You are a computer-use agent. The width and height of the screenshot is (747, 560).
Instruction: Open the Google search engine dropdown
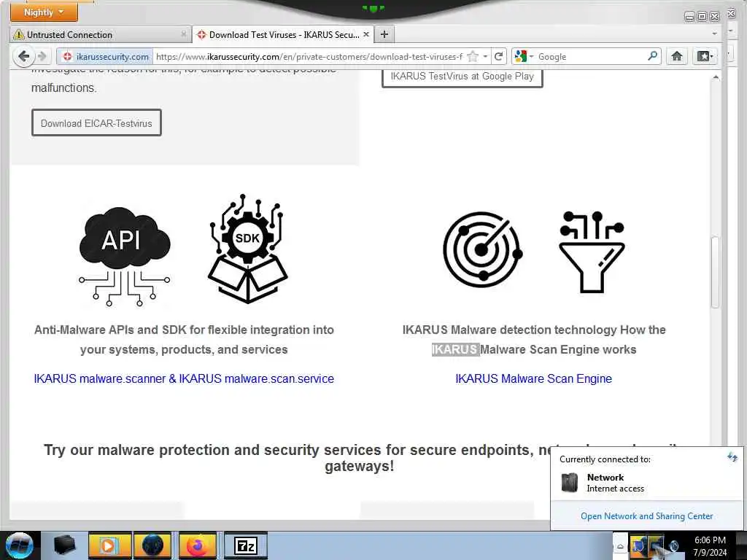525,56
